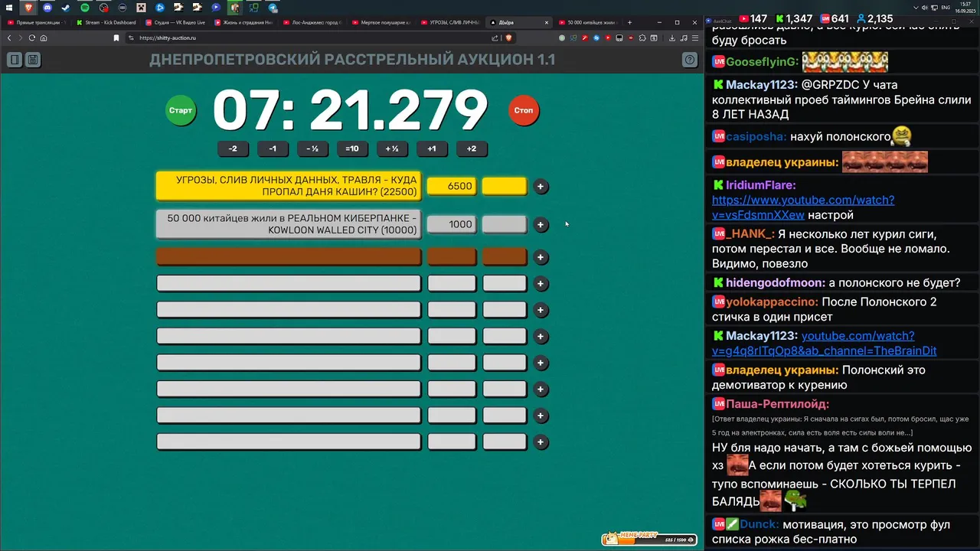Viewport: 980px width, 551px height.
Task: Go back in browser history
Action: pos(9,37)
